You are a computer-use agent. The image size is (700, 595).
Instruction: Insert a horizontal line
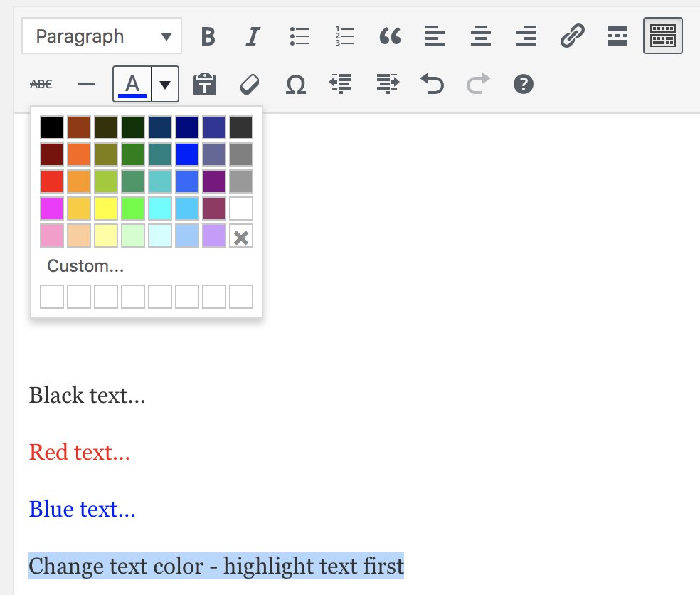coord(86,84)
